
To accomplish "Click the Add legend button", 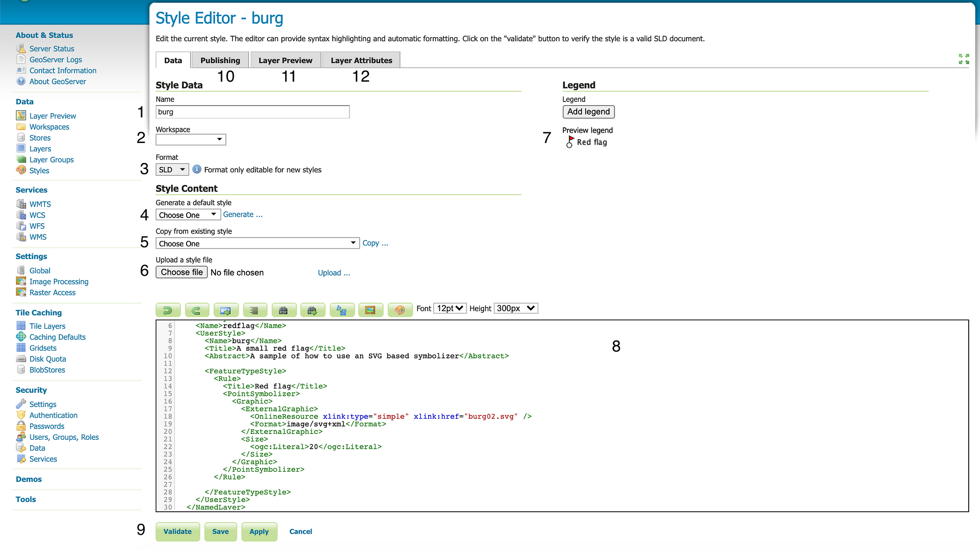I will click(588, 112).
